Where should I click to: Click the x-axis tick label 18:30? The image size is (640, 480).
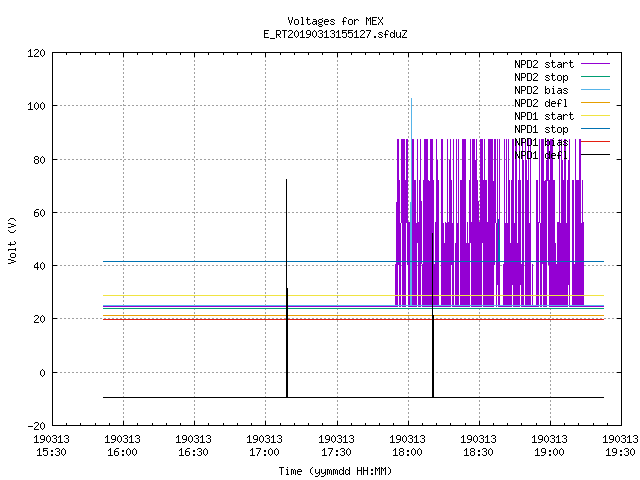pyautogui.click(x=478, y=452)
